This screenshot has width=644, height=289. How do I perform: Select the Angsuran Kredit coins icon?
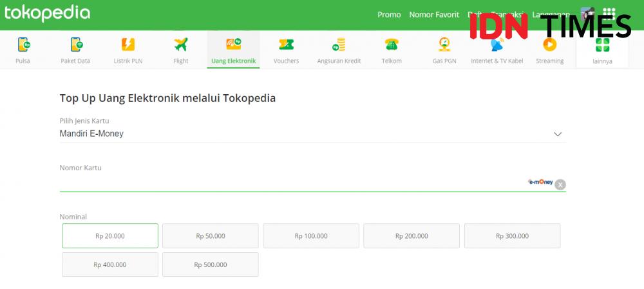[x=339, y=44]
